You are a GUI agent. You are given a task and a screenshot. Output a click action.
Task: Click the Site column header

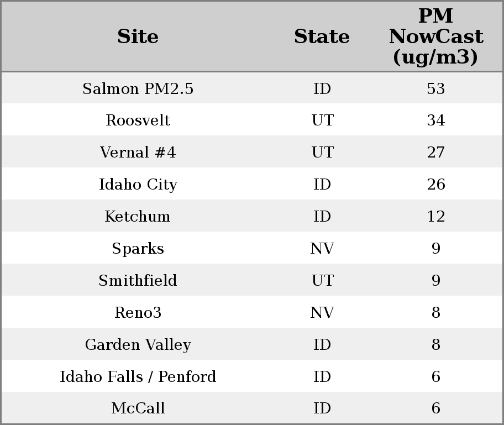(x=138, y=36)
